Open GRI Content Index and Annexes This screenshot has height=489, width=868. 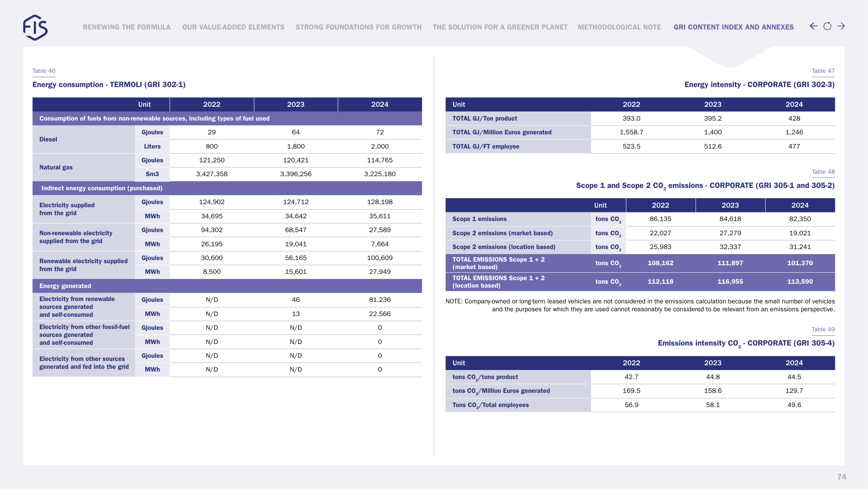733,27
